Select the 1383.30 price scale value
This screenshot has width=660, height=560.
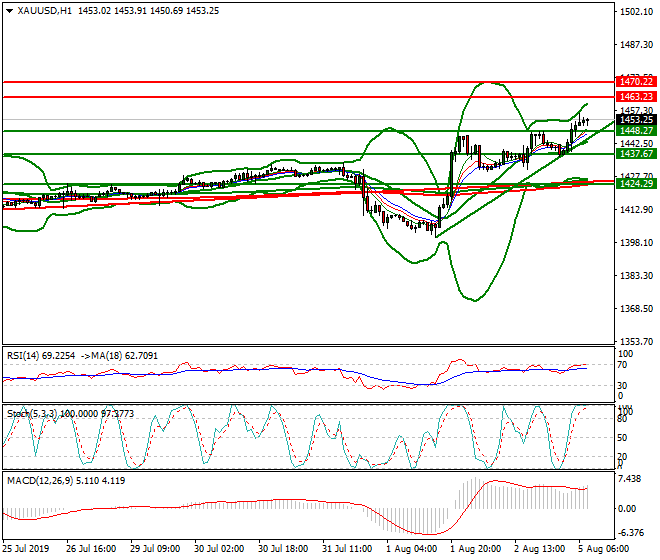636,275
